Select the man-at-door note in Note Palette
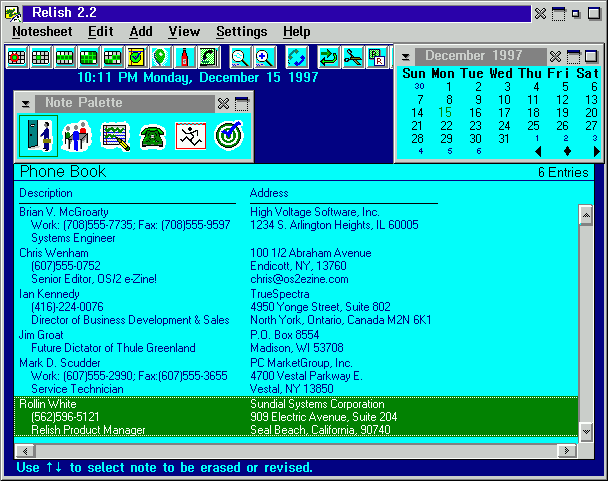The image size is (608, 481). pos(38,136)
